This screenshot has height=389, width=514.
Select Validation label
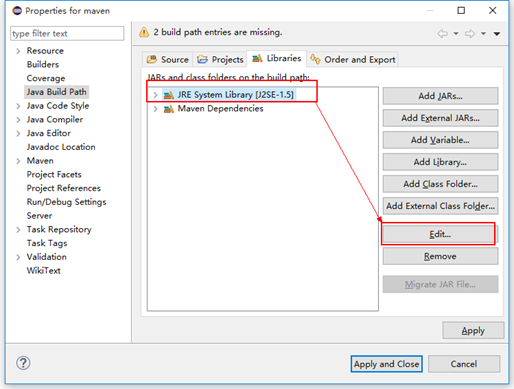pos(47,257)
